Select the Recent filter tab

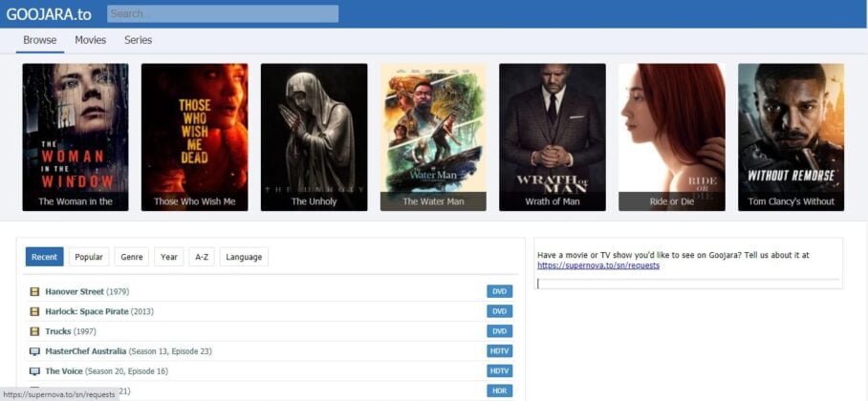[x=44, y=257]
